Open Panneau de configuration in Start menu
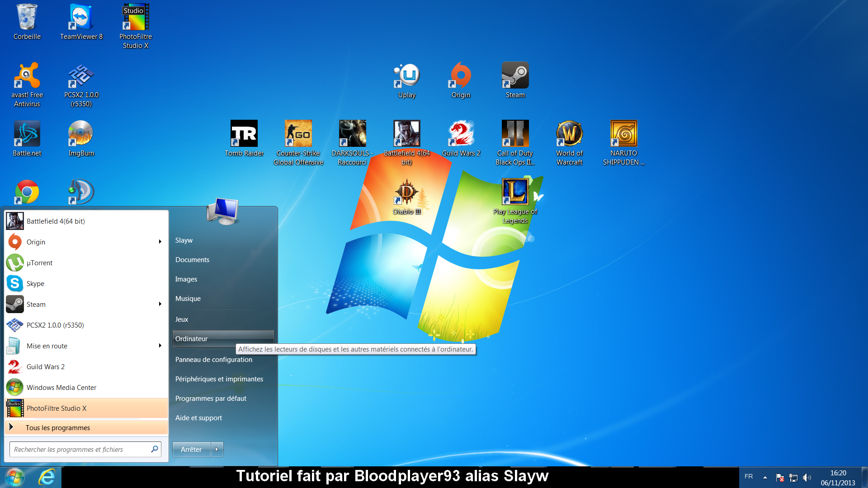Screen dimensions: 868x488 [213, 360]
